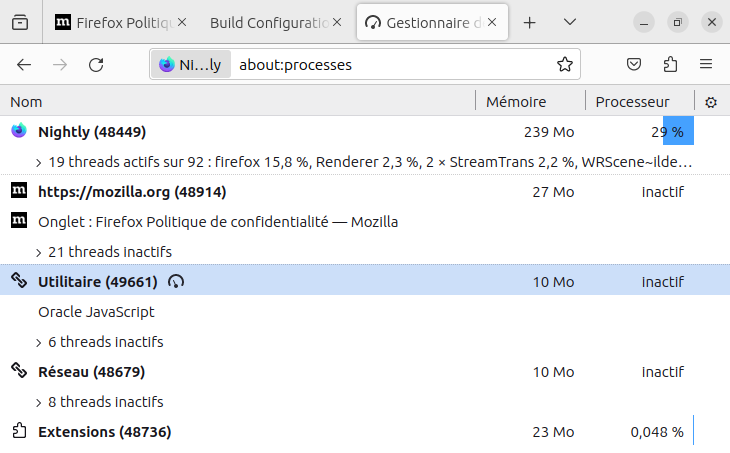Open the Pocket save icon
The image size is (730, 453).
click(634, 64)
